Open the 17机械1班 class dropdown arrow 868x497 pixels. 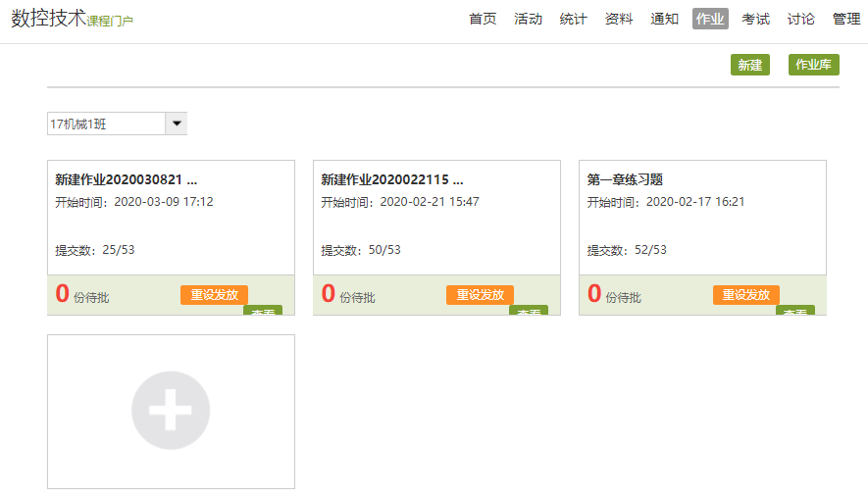point(177,124)
